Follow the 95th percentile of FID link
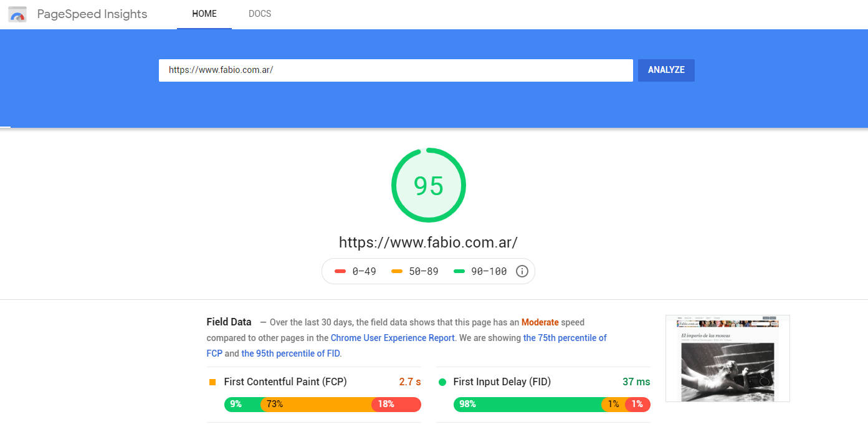Viewport: 868px width, 442px height. [290, 353]
